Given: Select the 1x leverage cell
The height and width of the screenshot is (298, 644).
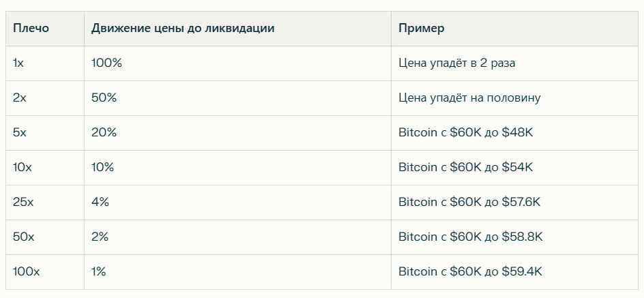Looking at the screenshot, I should point(45,63).
